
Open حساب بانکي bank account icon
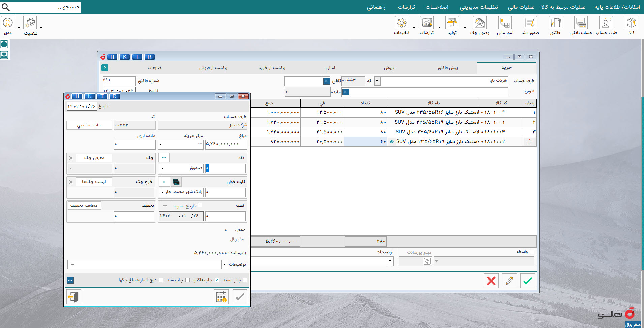tap(581, 23)
